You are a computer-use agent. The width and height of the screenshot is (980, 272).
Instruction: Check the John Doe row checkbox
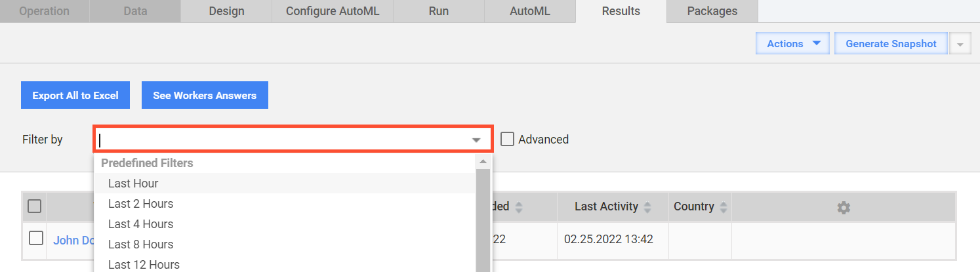[x=35, y=238]
